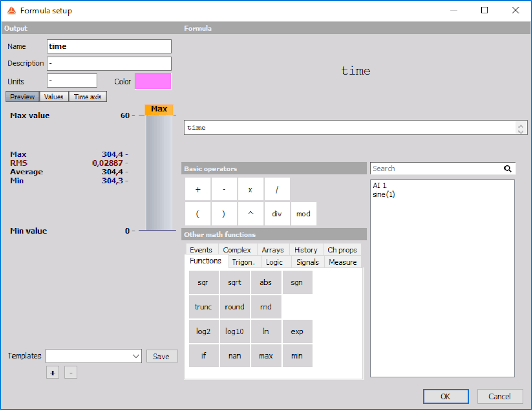Click the formula field up-down arrows
This screenshot has width=532, height=410.
pyautogui.click(x=521, y=128)
